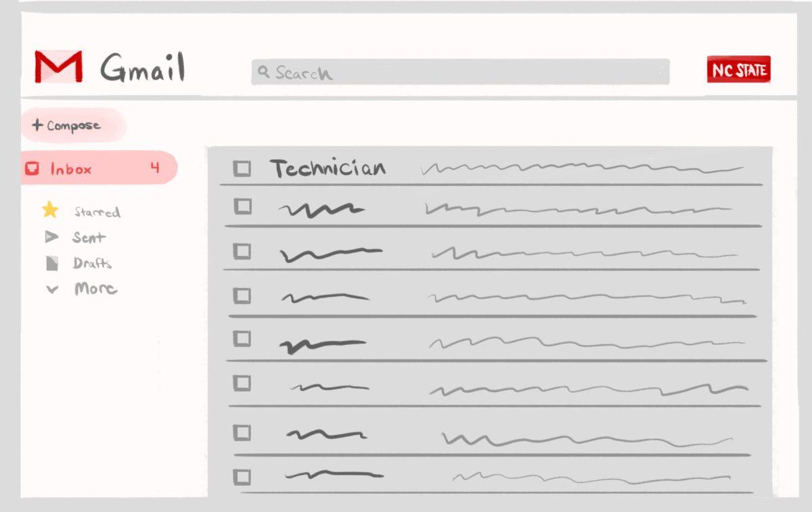Image resolution: width=812 pixels, height=512 pixels.
Task: Check the Technician email checkbox
Action: (242, 168)
